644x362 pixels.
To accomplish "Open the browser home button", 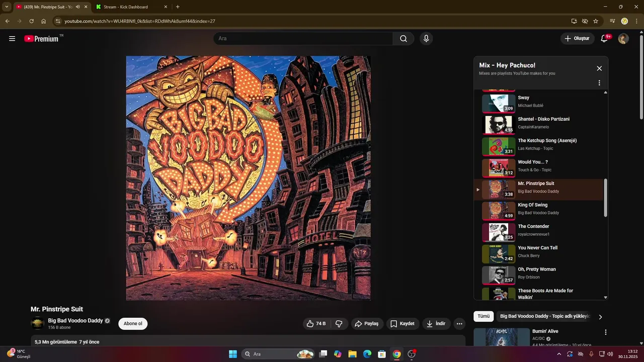I will tap(43, 21).
